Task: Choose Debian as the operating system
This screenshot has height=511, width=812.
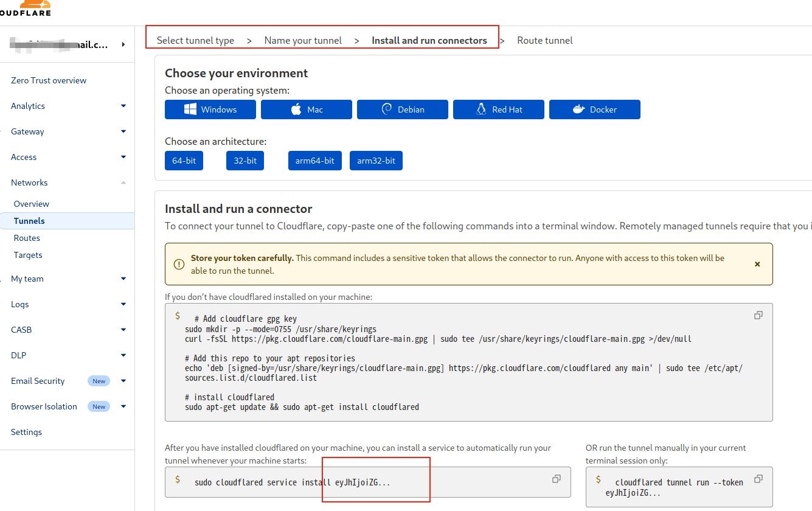Action: [x=403, y=109]
